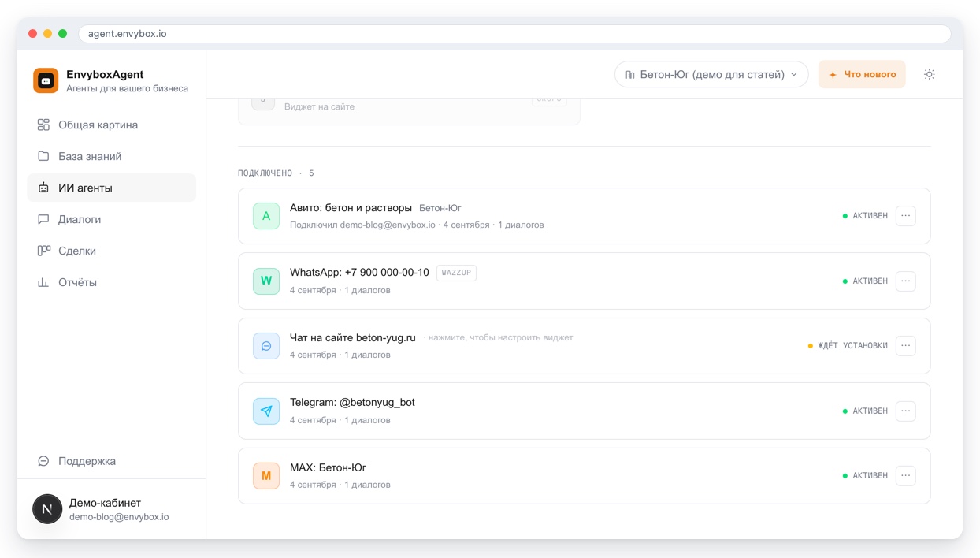Select the ИИ агенты menu item

[x=112, y=188]
